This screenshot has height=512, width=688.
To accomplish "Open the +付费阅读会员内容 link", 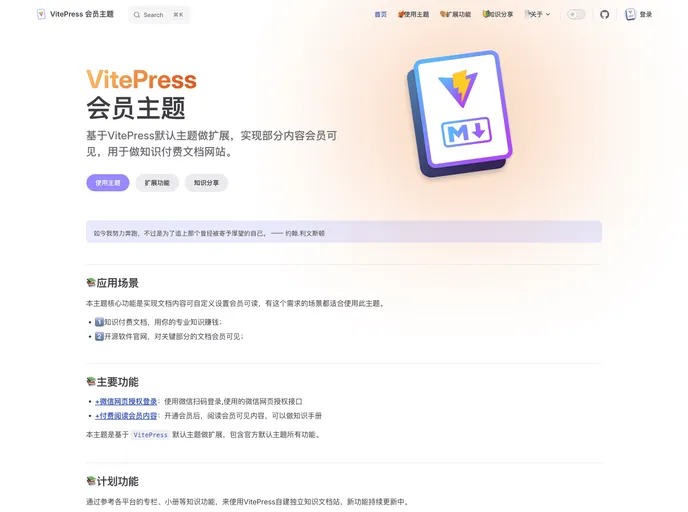I will click(126, 416).
